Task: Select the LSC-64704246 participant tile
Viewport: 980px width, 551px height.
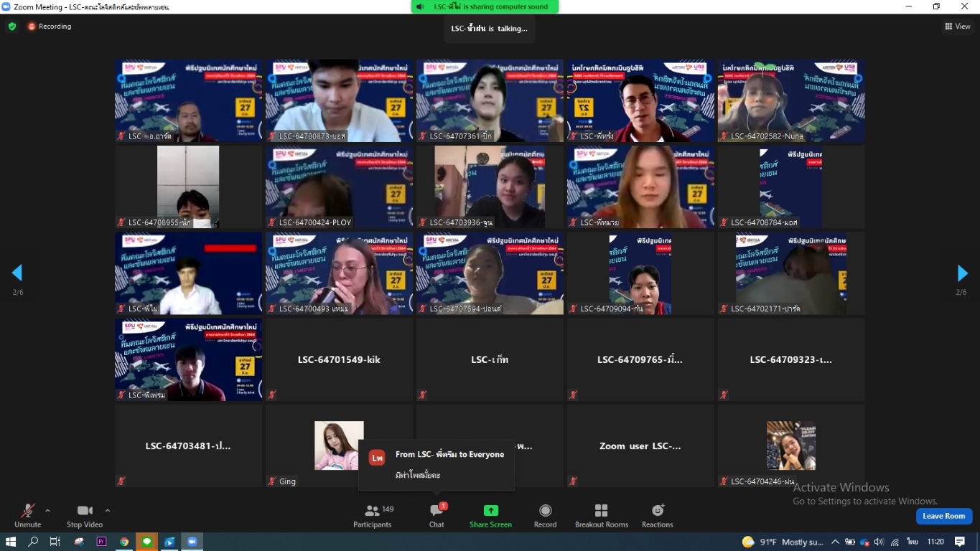Action: coord(791,446)
